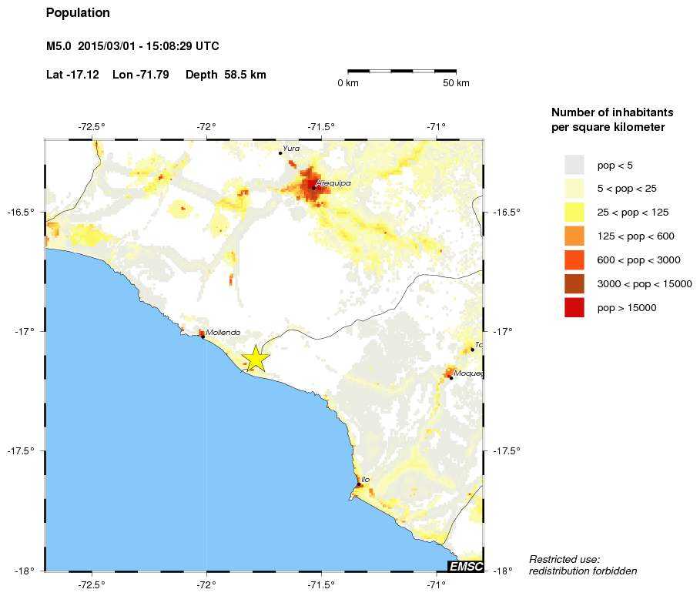Click the light orange 125 < pop < 600 swatch
Image resolution: width=700 pixels, height=596 pixels.
pyautogui.click(x=574, y=236)
